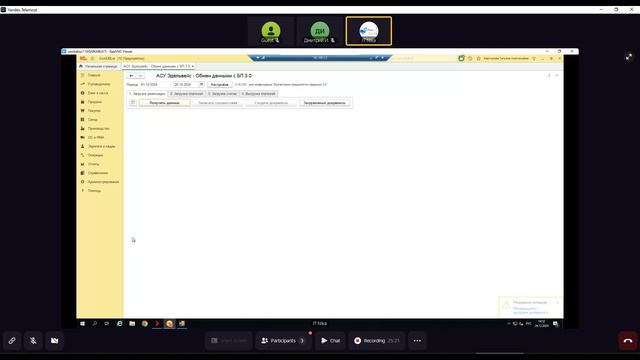Go forward with the right arrow button
640x360 pixels.
(x=140, y=76)
